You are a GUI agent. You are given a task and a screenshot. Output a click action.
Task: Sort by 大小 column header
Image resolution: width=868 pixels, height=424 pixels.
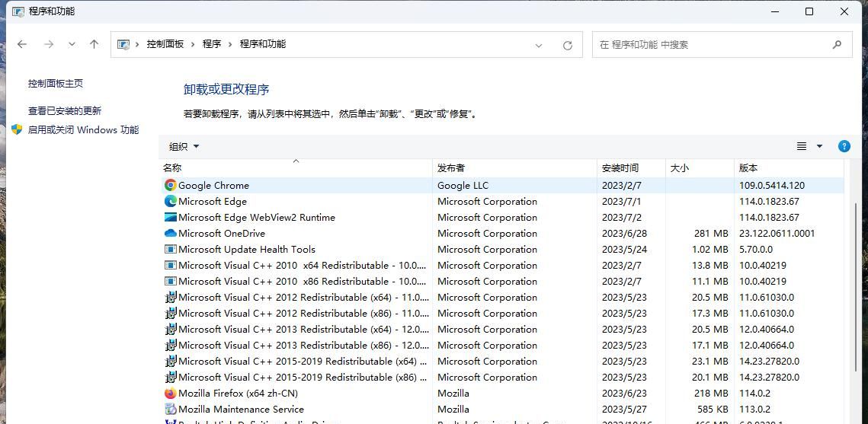(x=700, y=168)
